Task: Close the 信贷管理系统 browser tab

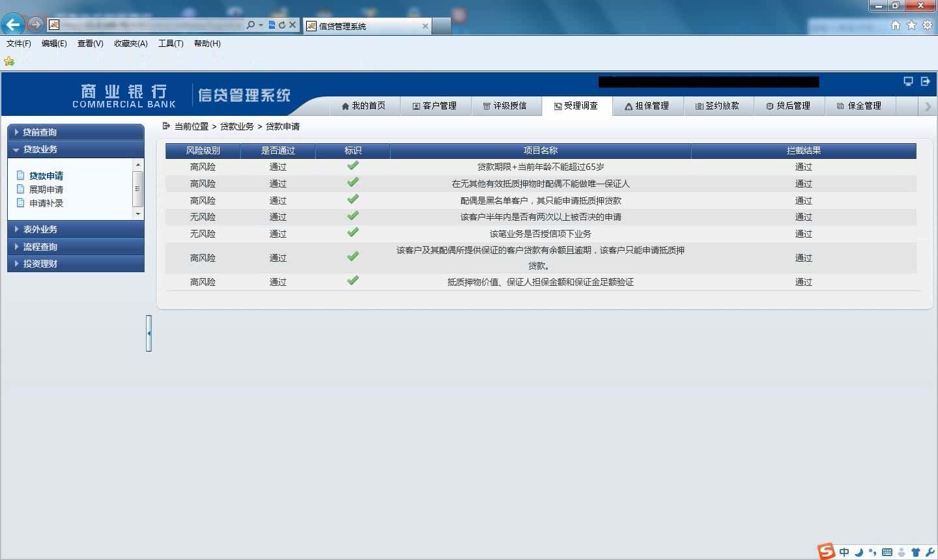Action: (x=425, y=26)
